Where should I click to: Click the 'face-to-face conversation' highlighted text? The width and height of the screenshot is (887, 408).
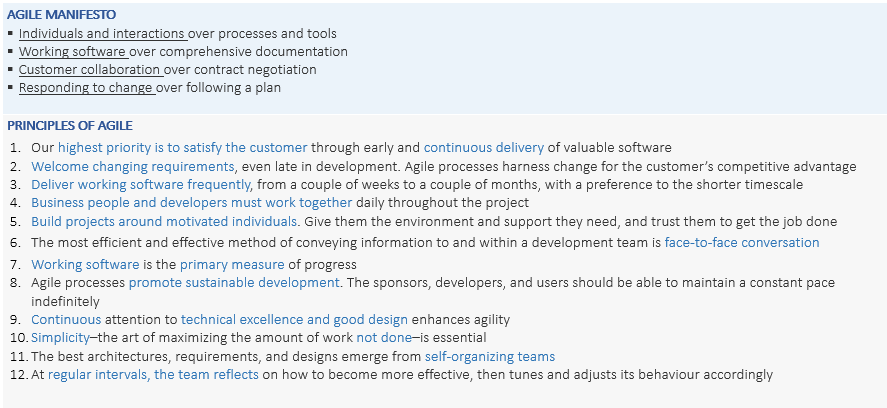741,243
